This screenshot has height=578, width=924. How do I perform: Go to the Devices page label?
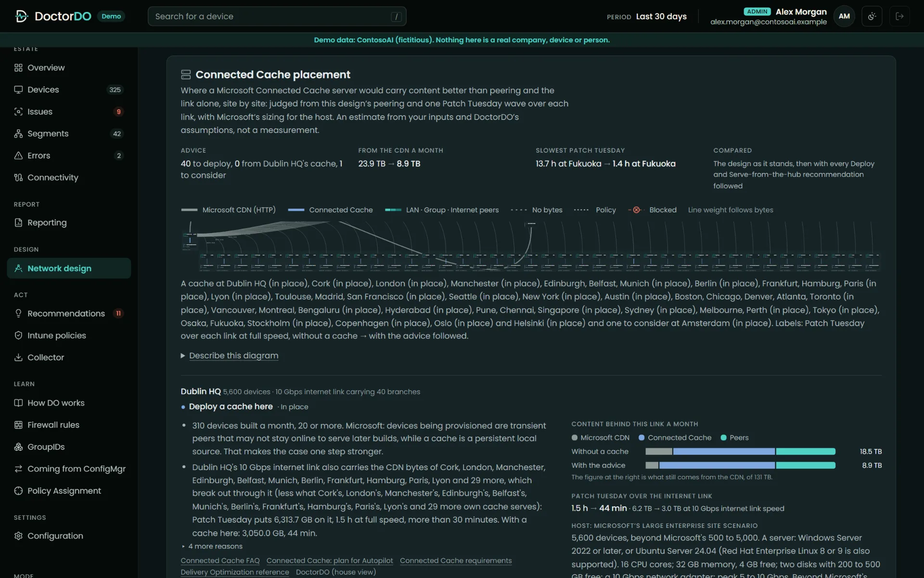tap(43, 90)
